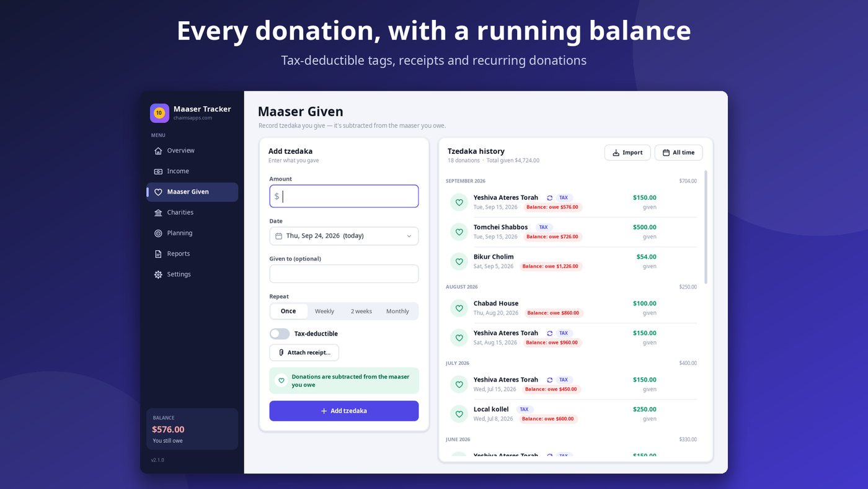Click the Maaser Tracker app logo icon
The image size is (868, 489).
[159, 113]
